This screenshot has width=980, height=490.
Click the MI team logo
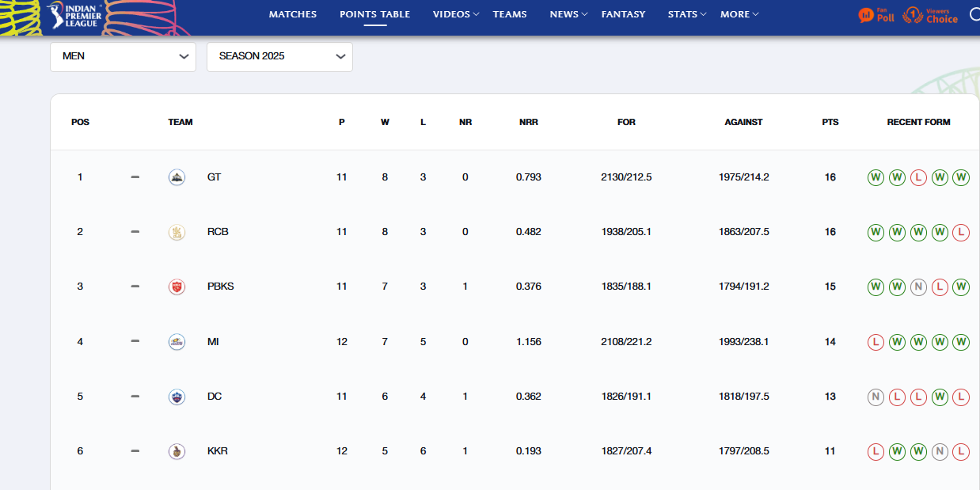(177, 342)
